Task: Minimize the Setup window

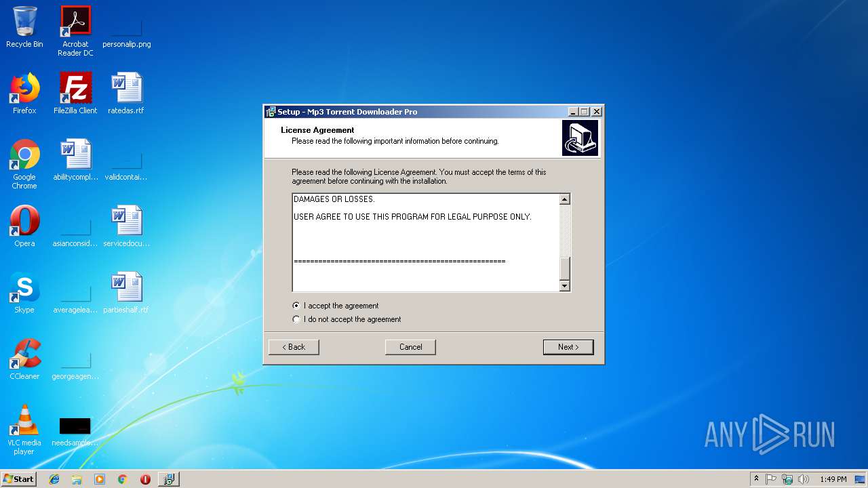Action: point(573,112)
